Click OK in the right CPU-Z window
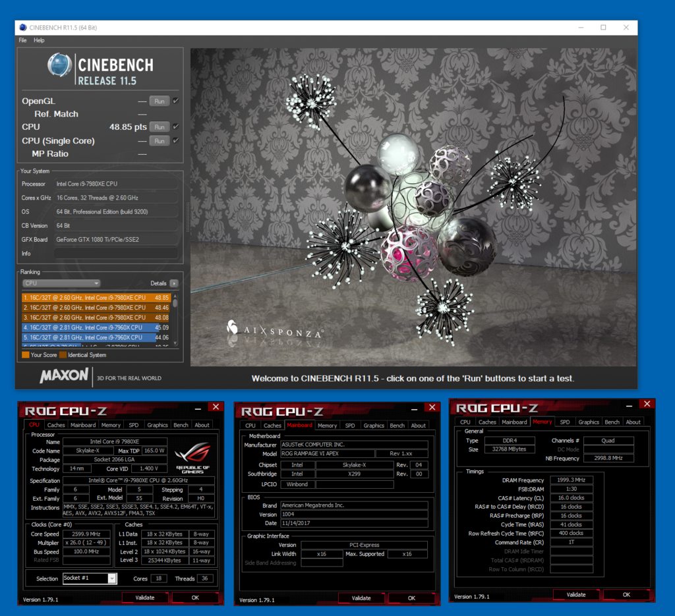Viewport: 675px width, 616px height. (626, 594)
